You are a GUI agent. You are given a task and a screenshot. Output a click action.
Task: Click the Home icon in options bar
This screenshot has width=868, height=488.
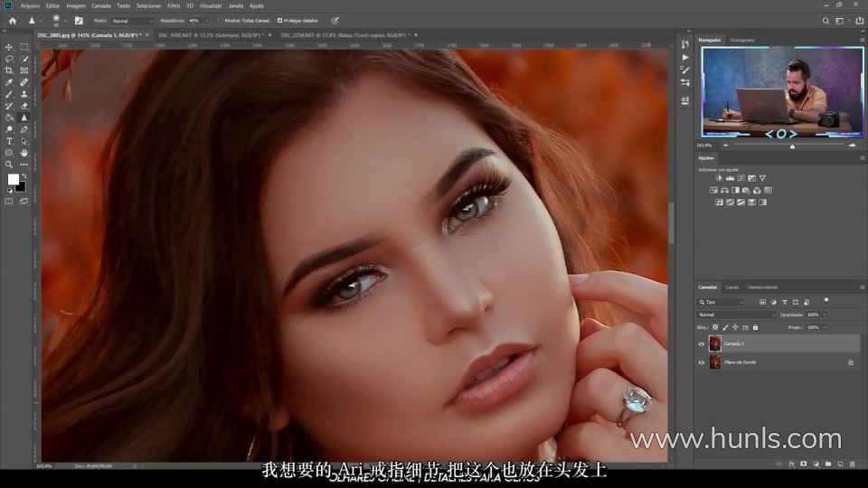pos(13,20)
